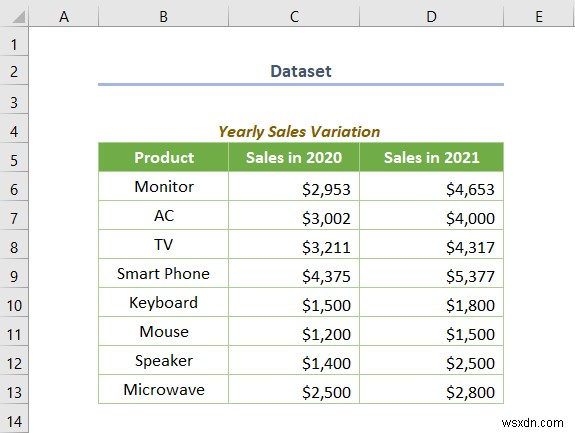The image size is (575, 433).
Task: Select the Product header cell
Action: [x=164, y=158]
